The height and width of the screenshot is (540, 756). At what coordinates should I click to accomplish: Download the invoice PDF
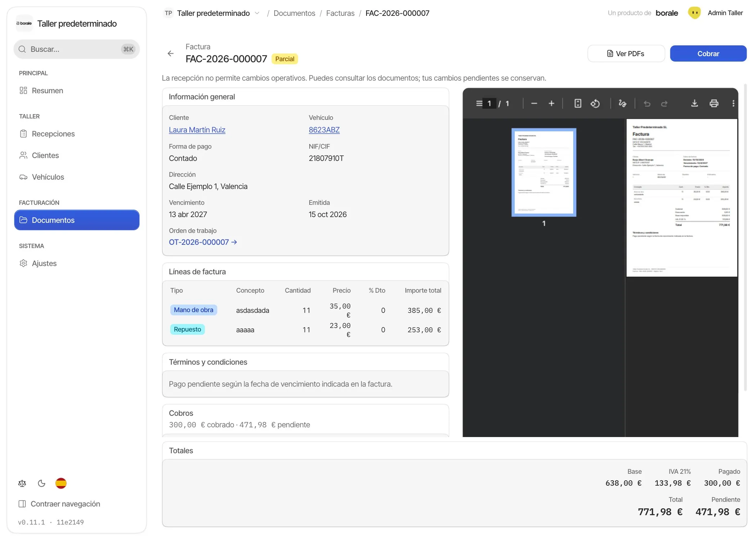(694, 104)
